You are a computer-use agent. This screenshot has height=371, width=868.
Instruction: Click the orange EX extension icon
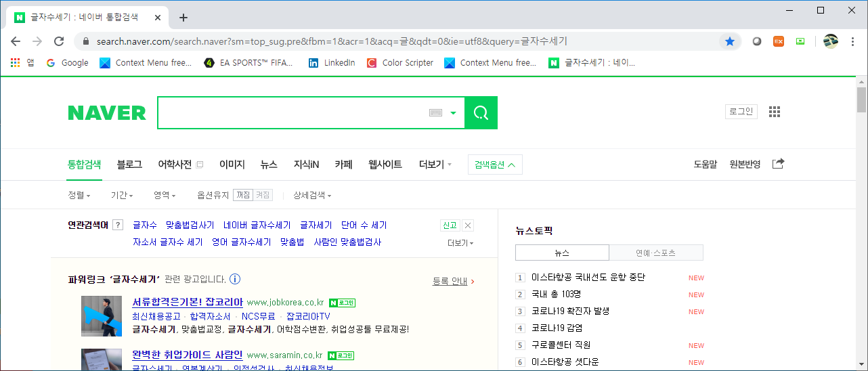click(779, 41)
